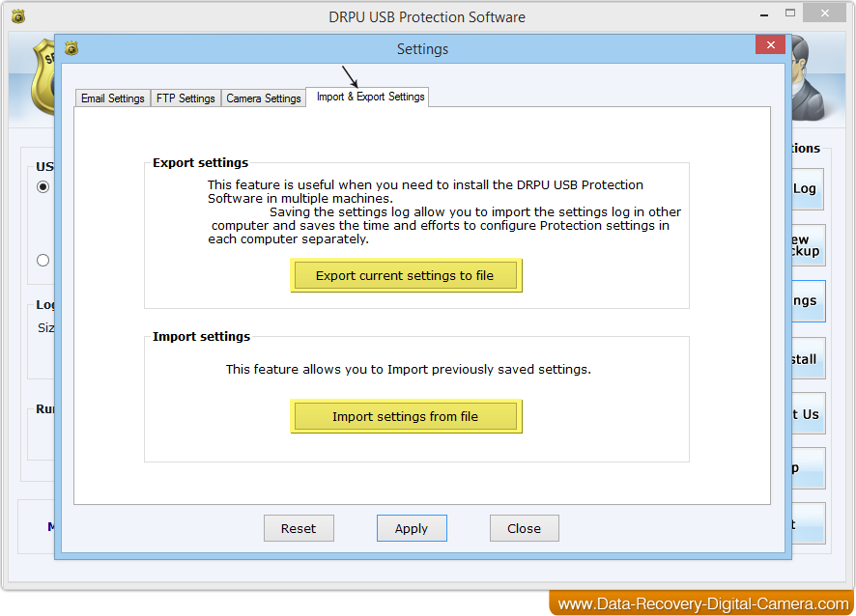Click the security guard icon in main window

809,77
